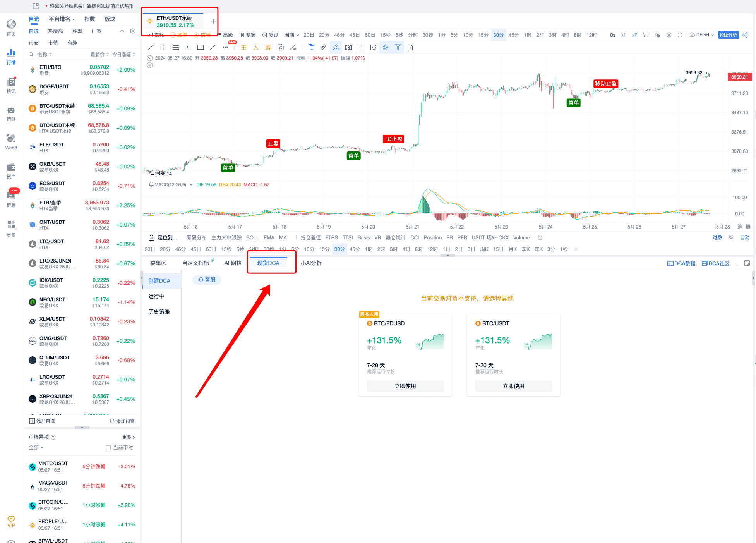Click the 客服 customer service button
This screenshot has height=543, width=756.
(207, 280)
